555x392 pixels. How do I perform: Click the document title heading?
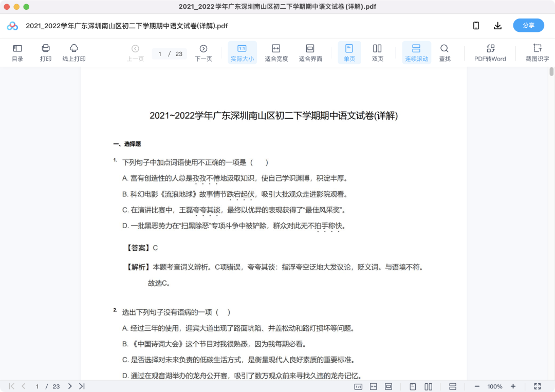[x=273, y=116]
